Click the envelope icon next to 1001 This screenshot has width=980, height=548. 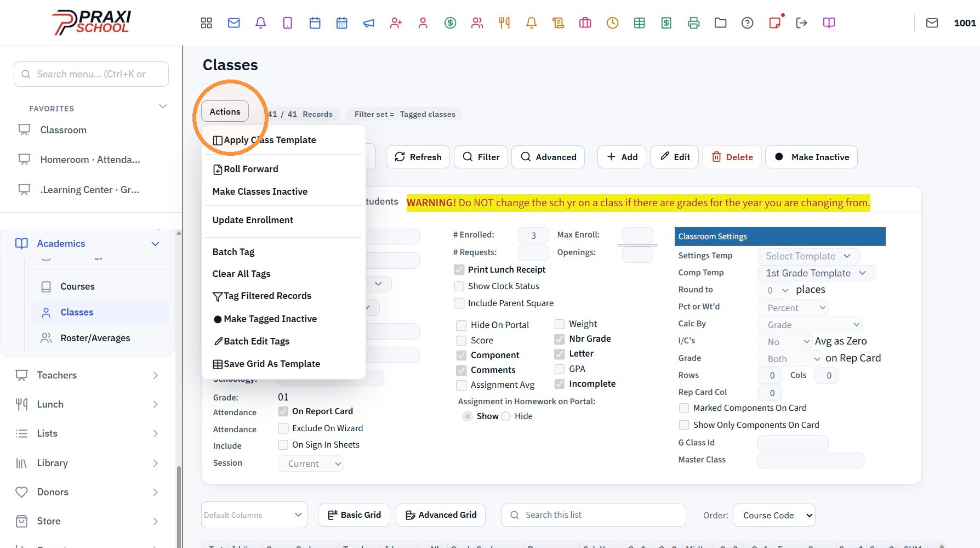[932, 23]
